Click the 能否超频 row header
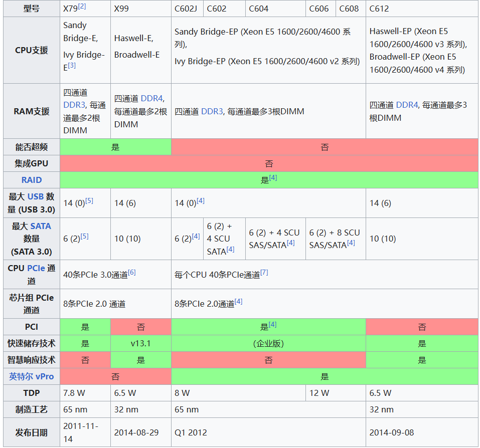 pos(32,147)
